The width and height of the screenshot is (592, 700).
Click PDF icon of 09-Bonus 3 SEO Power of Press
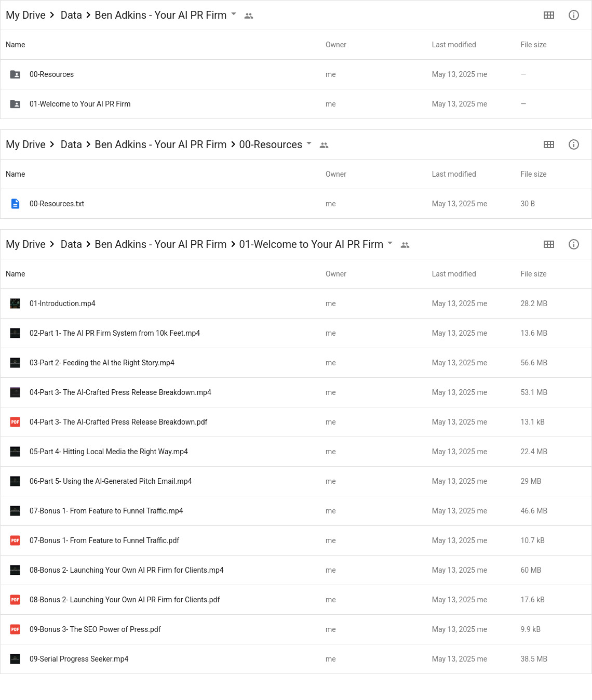[15, 629]
